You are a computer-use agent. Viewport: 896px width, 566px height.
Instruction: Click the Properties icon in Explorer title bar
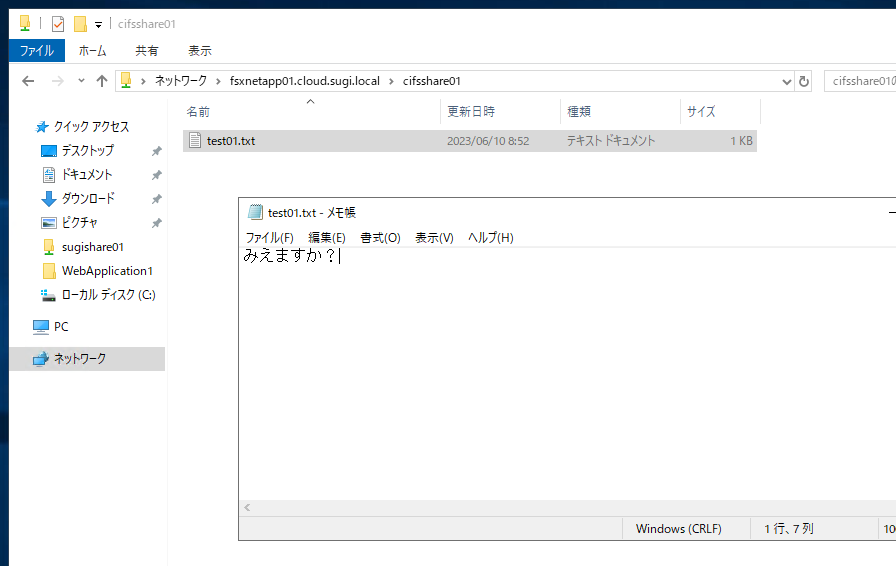click(x=58, y=24)
